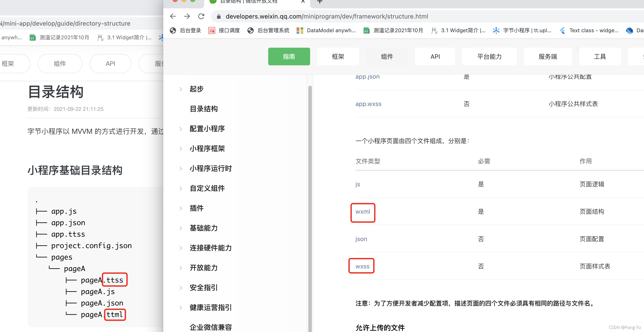Click the sidebar vertical scrollbar
This screenshot has height=332, width=644.
click(x=310, y=209)
